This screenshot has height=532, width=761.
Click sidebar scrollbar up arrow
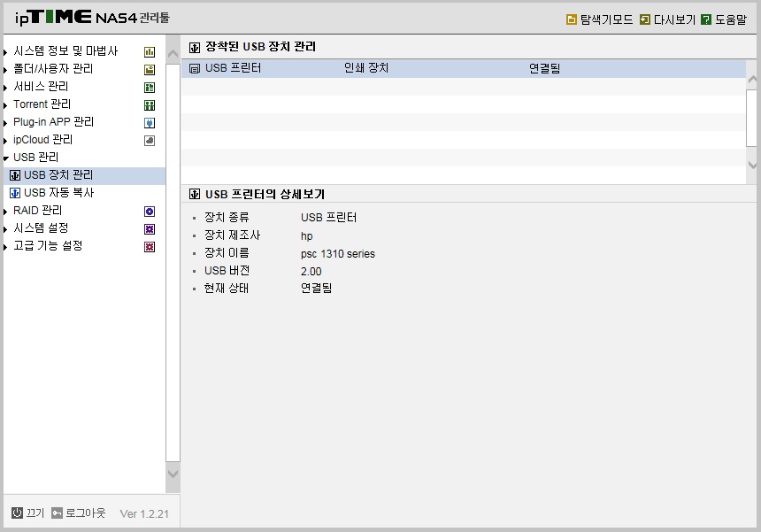tap(173, 54)
